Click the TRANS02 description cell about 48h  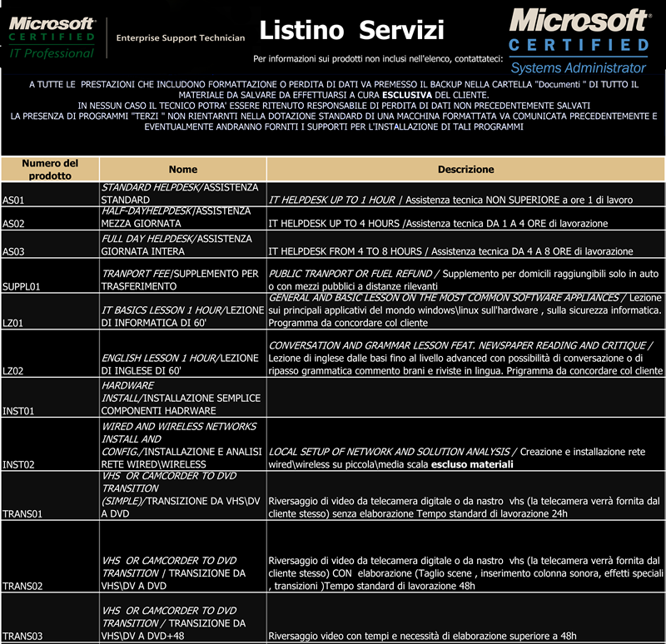(465, 573)
